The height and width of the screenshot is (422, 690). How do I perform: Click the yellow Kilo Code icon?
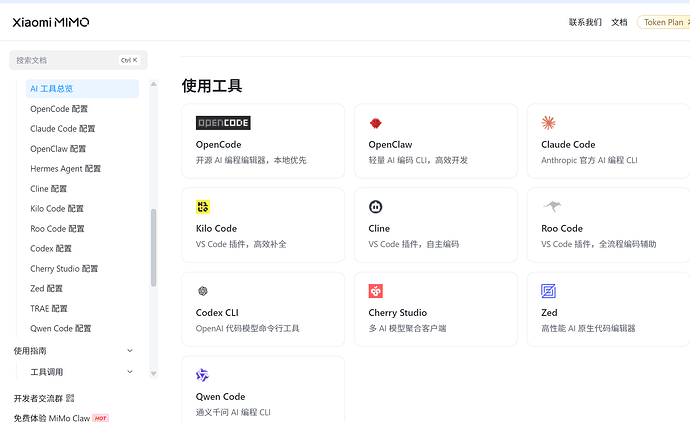coord(203,207)
